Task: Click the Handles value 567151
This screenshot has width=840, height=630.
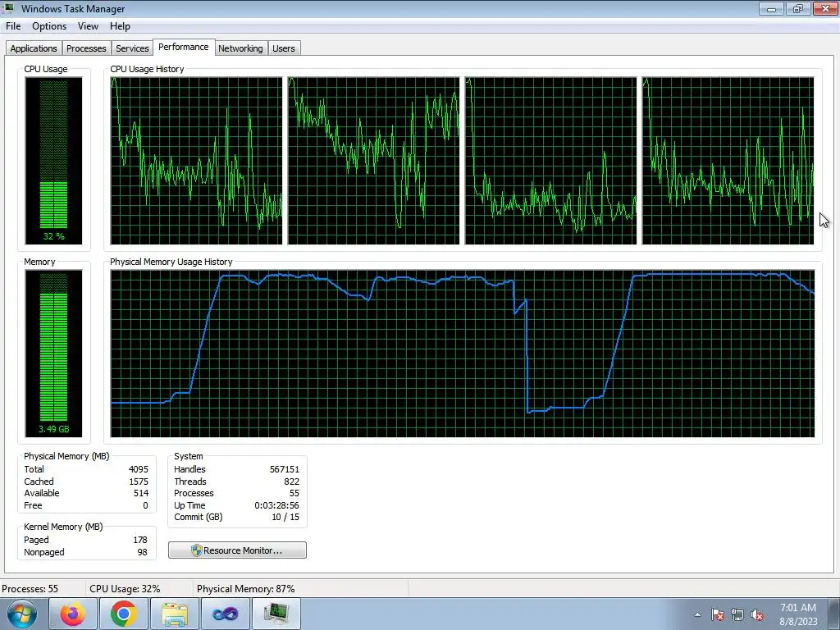Action: (x=285, y=469)
